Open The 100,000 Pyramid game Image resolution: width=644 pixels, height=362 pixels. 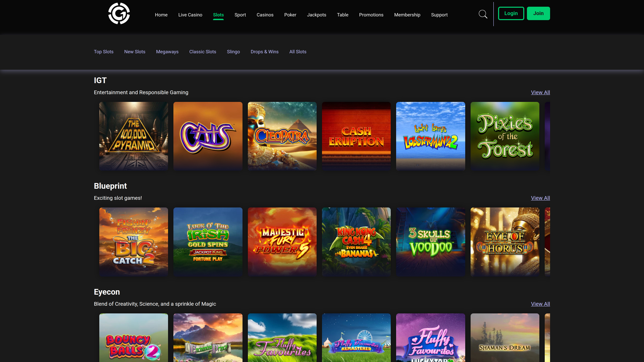click(x=133, y=136)
